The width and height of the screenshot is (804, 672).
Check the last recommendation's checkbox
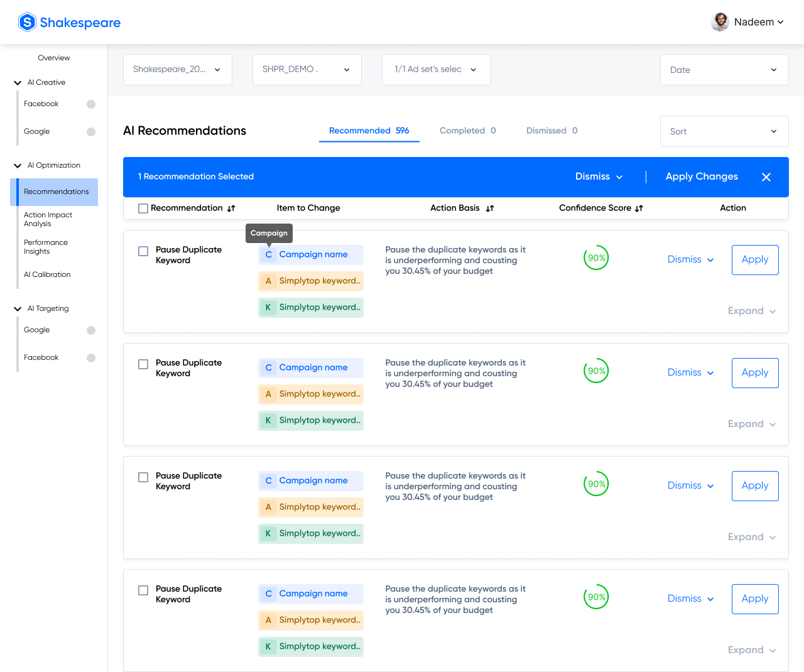pyautogui.click(x=143, y=590)
